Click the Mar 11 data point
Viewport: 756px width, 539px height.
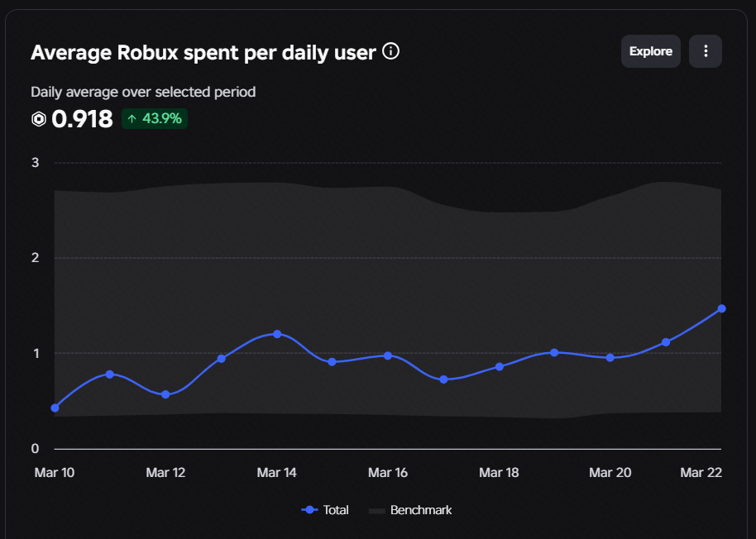click(109, 374)
